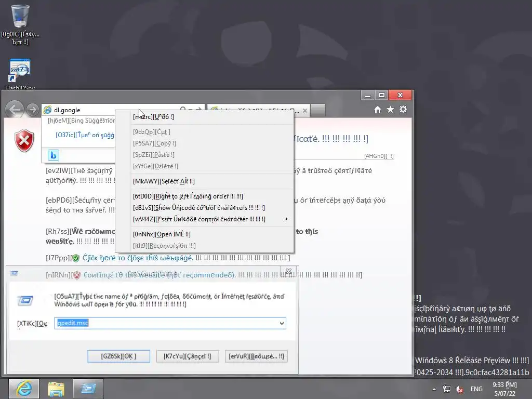The width and height of the screenshot is (532, 399).
Task: Open Internet Explorer from the taskbar
Action: (24, 389)
